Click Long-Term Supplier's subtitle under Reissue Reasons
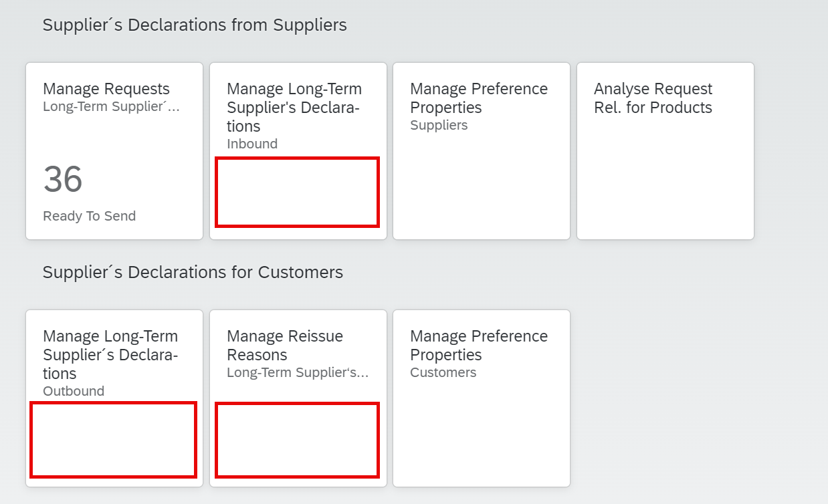828x504 pixels. (298, 373)
